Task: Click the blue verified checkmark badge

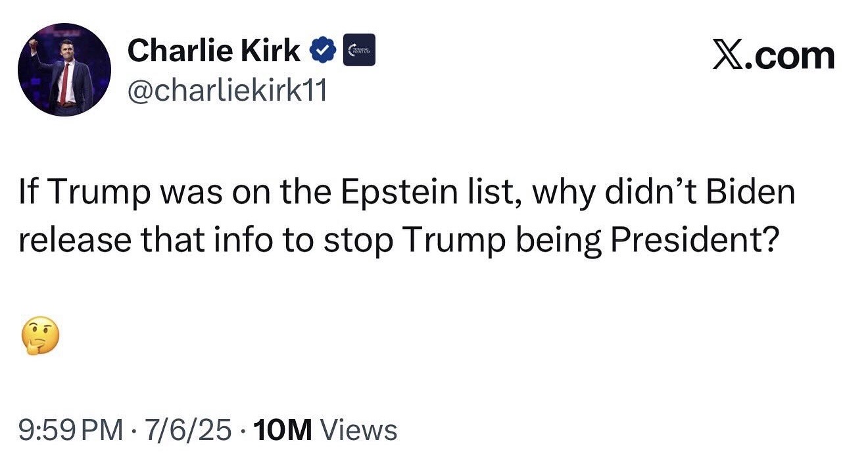Action: click(x=323, y=51)
